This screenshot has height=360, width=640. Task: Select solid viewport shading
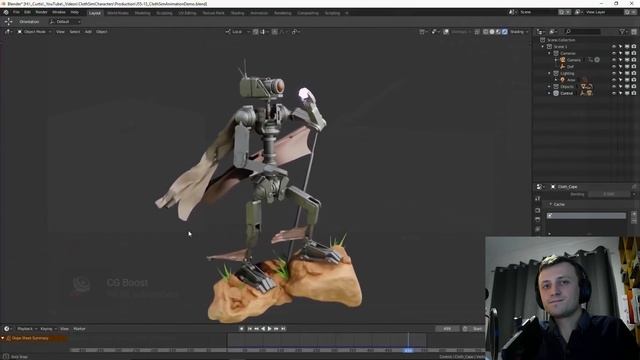tap(492, 31)
